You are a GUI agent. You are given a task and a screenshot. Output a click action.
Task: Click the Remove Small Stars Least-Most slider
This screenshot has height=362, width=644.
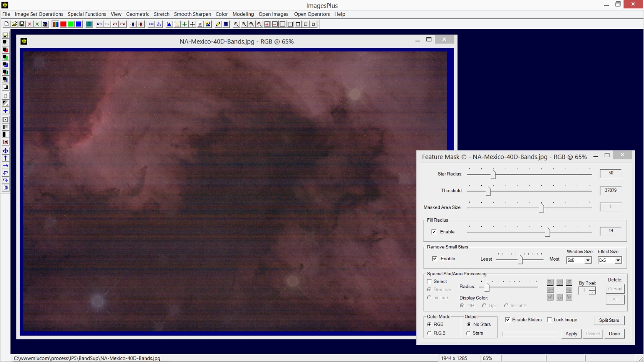520,259
